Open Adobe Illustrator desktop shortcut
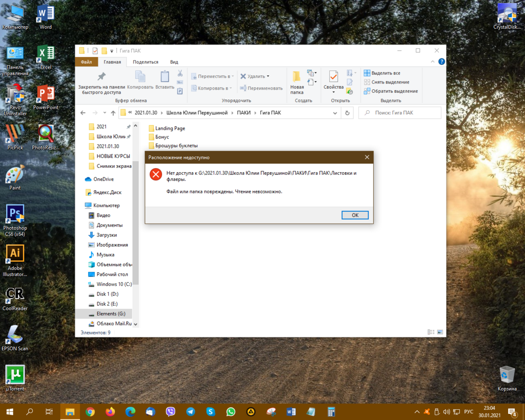 tap(15, 261)
